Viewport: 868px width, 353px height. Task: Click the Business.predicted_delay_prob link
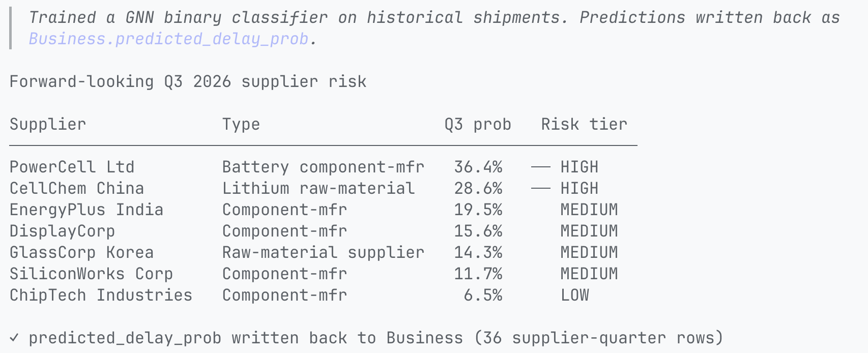168,39
